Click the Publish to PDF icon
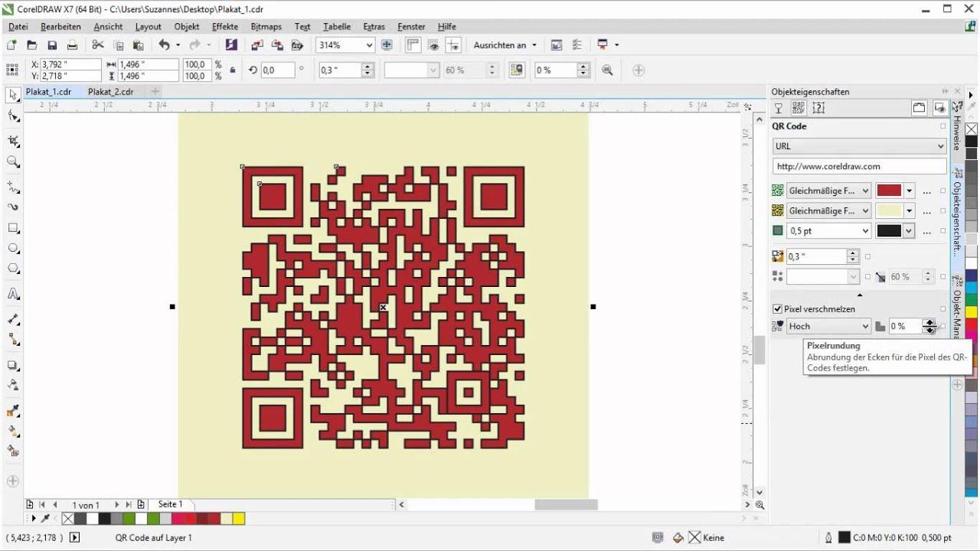 click(x=298, y=45)
